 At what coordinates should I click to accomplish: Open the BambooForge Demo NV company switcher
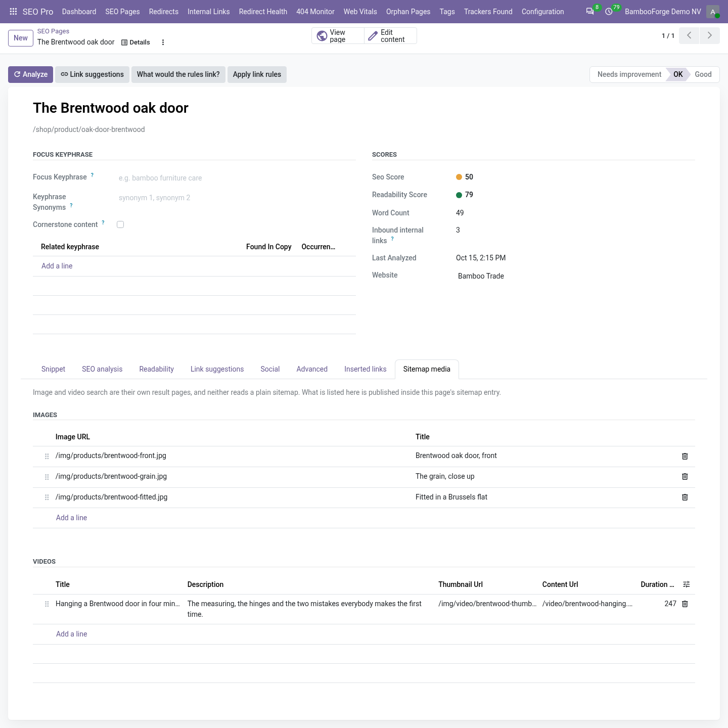(663, 12)
